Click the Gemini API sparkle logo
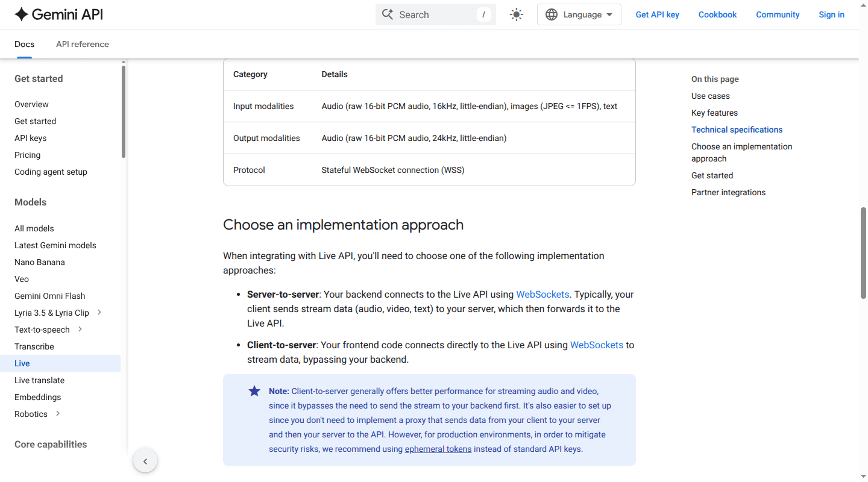This screenshot has height=482, width=868. click(22, 14)
